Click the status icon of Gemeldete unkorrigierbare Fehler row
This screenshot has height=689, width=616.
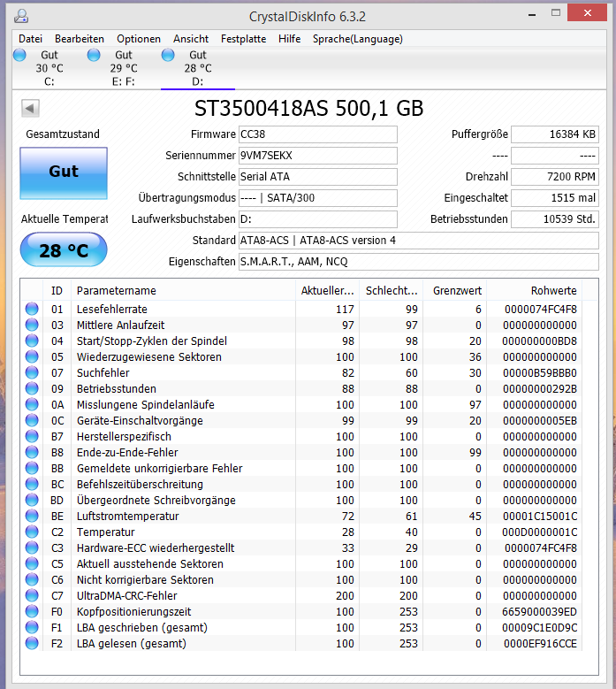[32, 468]
